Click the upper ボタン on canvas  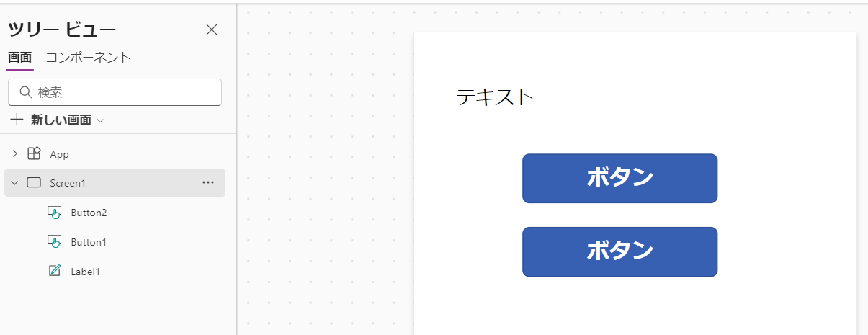[619, 178]
